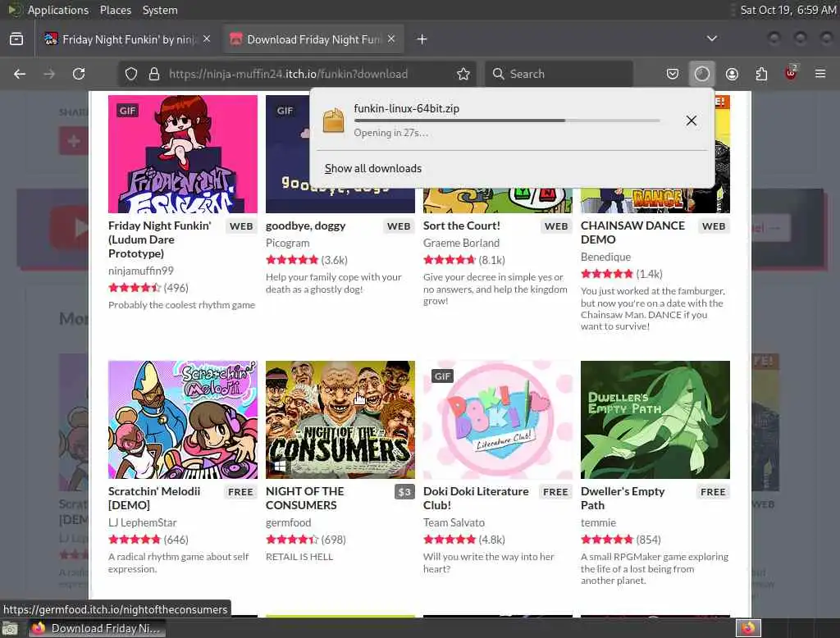Click the site security padlock icon
Image resolution: width=840 pixels, height=638 pixels.
(154, 74)
